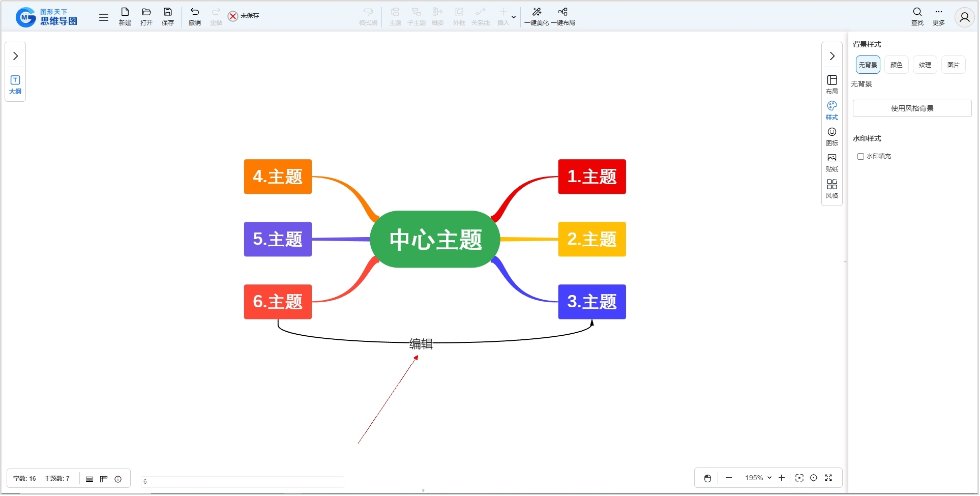This screenshot has width=980, height=496.
Task: Toggle the ruler icon in status bar
Action: 104,479
